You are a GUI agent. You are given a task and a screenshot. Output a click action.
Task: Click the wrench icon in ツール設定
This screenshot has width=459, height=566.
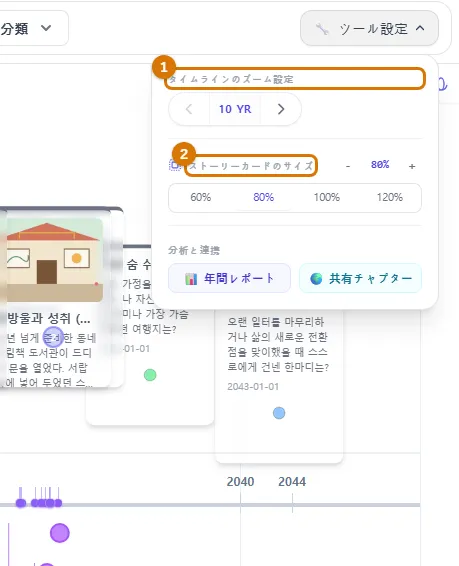322,29
